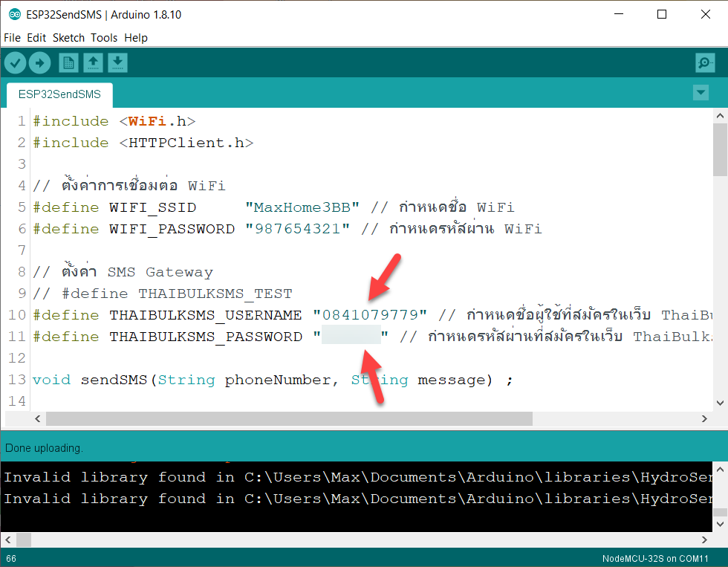Image resolution: width=728 pixels, height=567 pixels.
Task: Save the sketch with Save icon
Action: coord(118,62)
